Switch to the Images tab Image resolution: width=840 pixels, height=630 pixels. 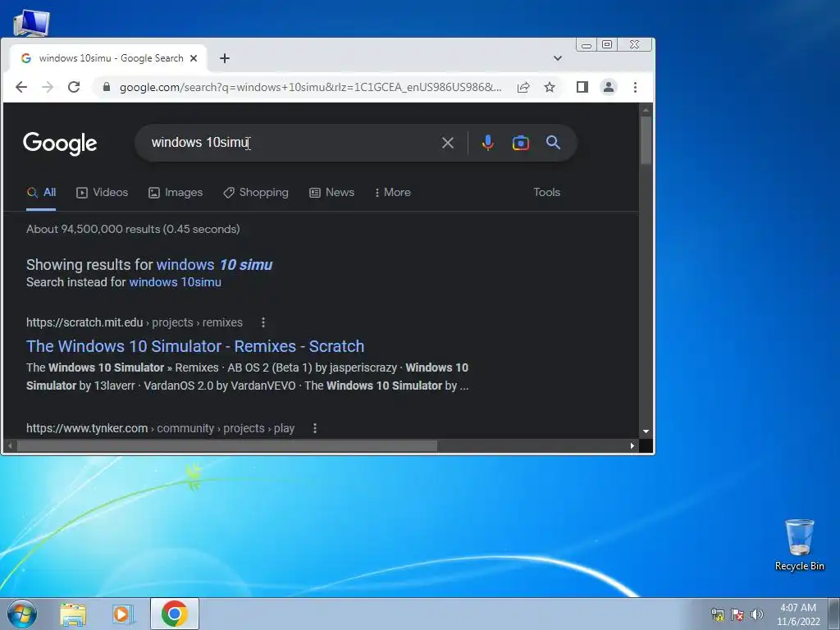coord(176,192)
